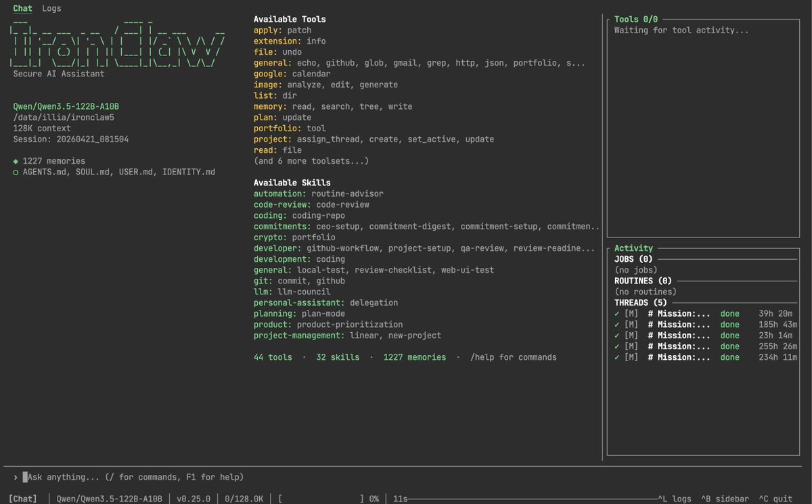Click the model name in the status bar

[109, 499]
